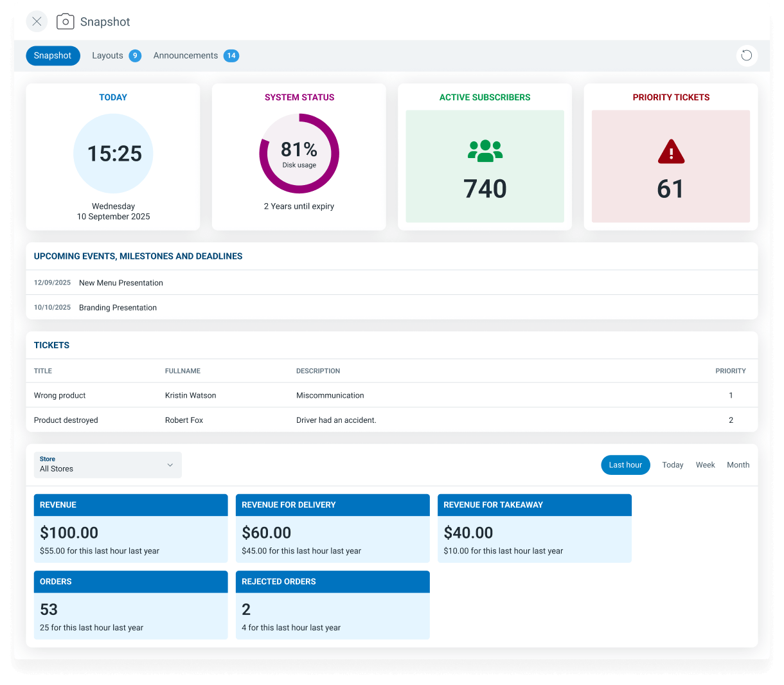Click the 10/10/2025 event date

click(x=52, y=308)
